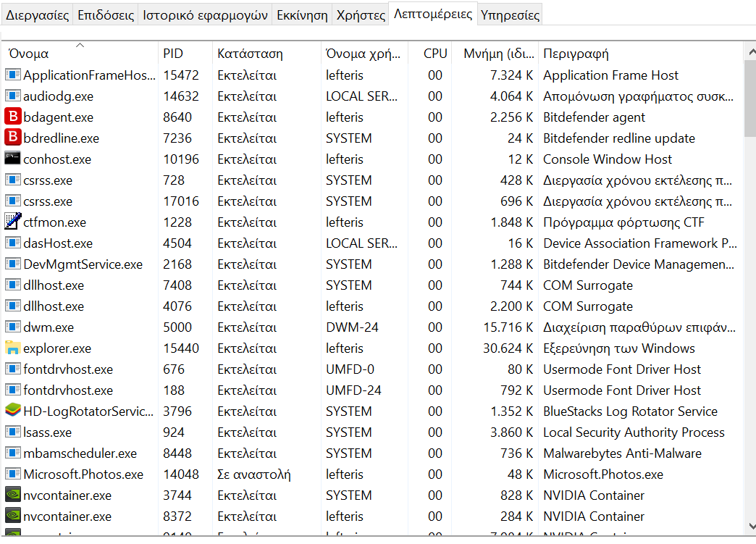
Task: Click 'Local Security Authority Process' description
Action: point(634,432)
